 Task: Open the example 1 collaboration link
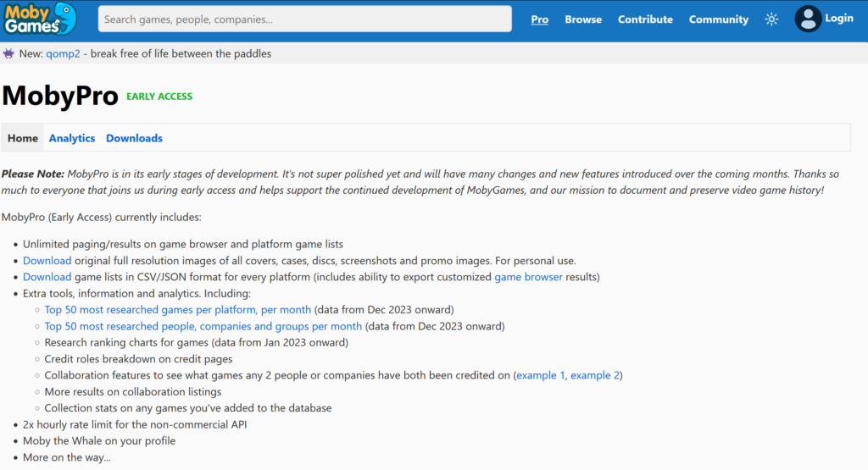[x=541, y=375]
